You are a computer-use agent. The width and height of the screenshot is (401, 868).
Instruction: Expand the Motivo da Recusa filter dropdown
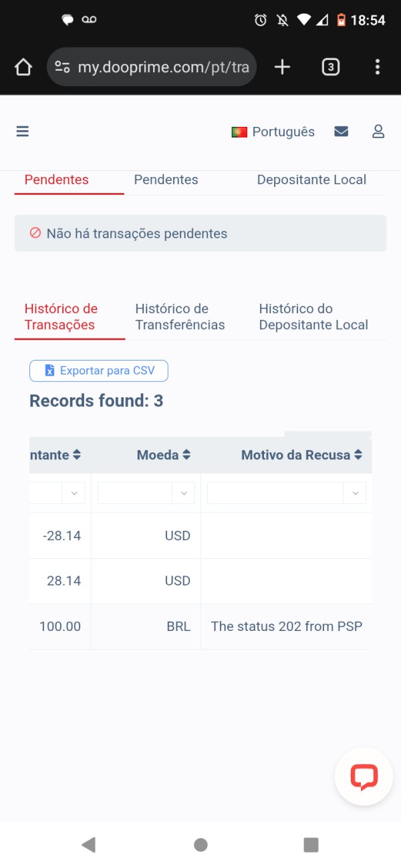tap(355, 493)
